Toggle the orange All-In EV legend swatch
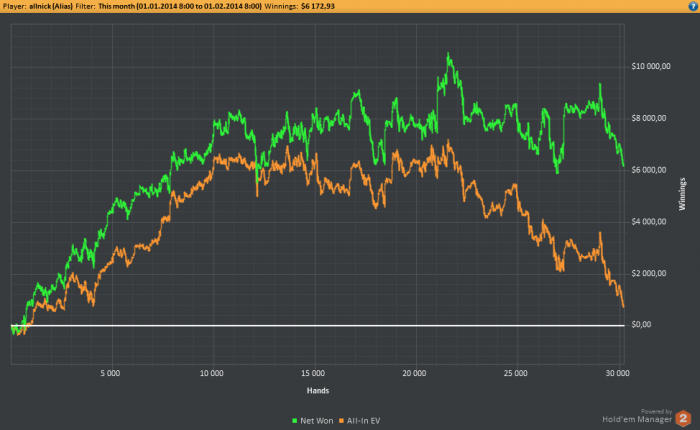The image size is (700, 430). click(x=342, y=421)
